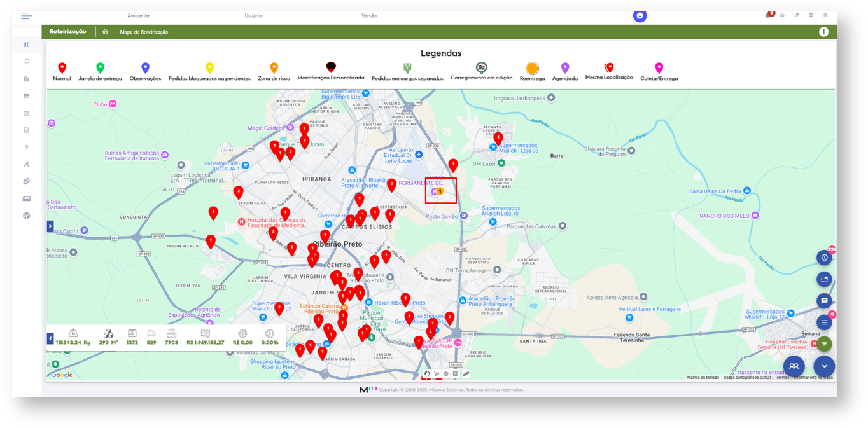Open the hamburger menu at top left
This screenshot has width=868, height=428.
coord(26,16)
